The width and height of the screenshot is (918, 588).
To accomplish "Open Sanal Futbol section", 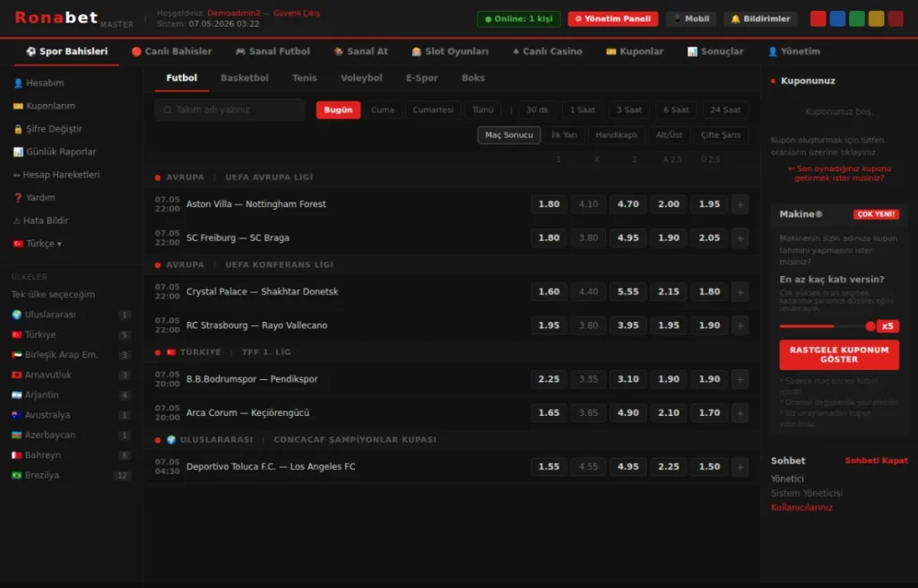I will (x=273, y=51).
